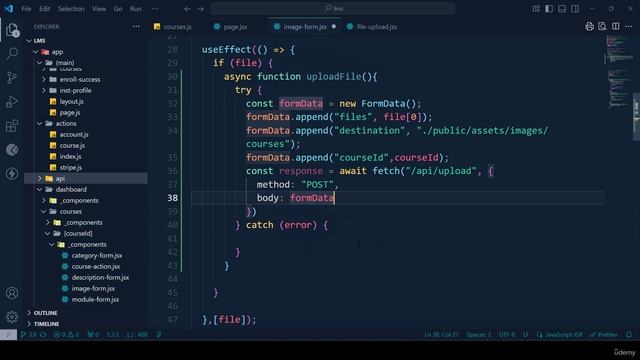Open the Accounts menu icon
Screen dimensions: 640x360
(12, 293)
